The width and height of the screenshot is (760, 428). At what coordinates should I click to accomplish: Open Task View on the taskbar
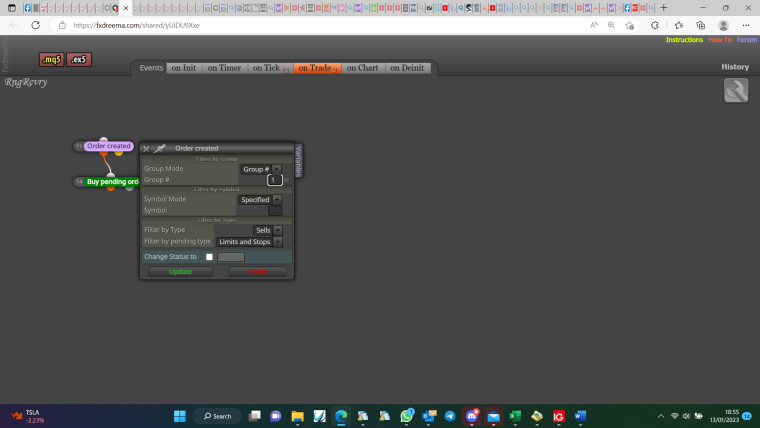click(x=254, y=416)
